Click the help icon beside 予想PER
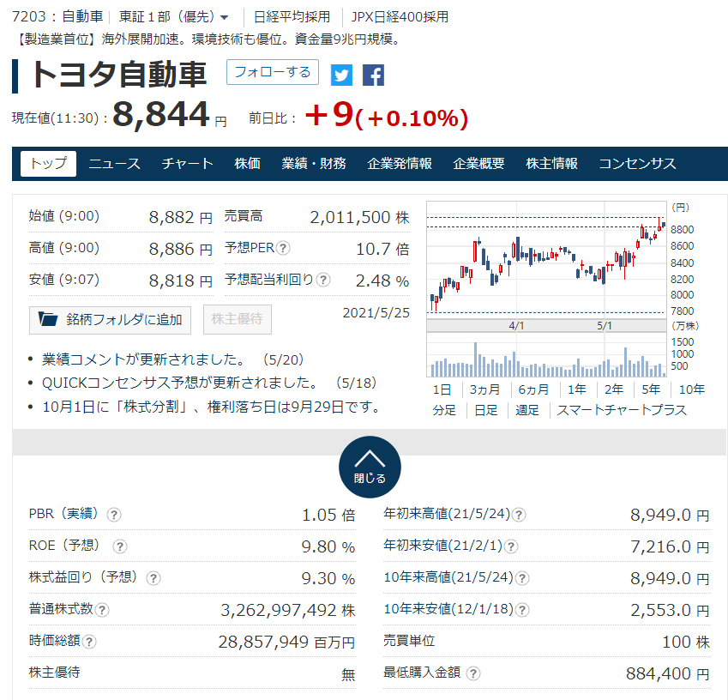 283,248
